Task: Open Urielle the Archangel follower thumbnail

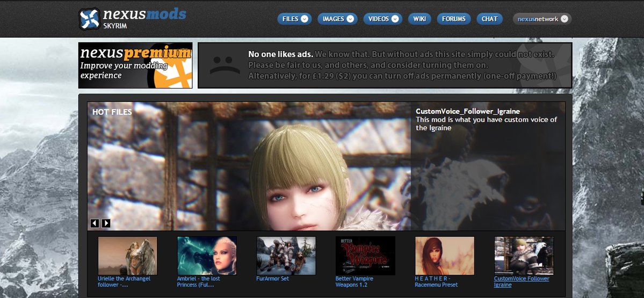Action: 127,256
